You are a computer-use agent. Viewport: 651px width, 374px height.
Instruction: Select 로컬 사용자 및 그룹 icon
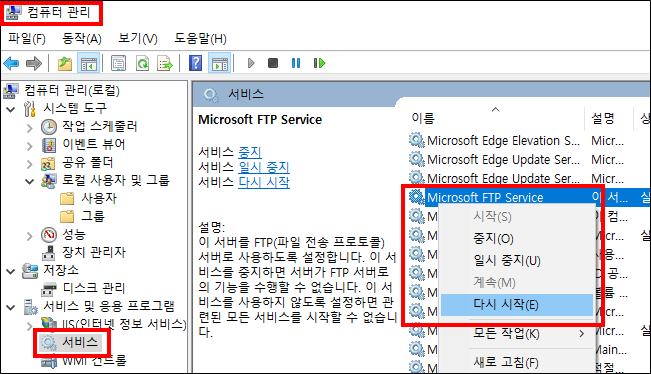[x=48, y=181]
